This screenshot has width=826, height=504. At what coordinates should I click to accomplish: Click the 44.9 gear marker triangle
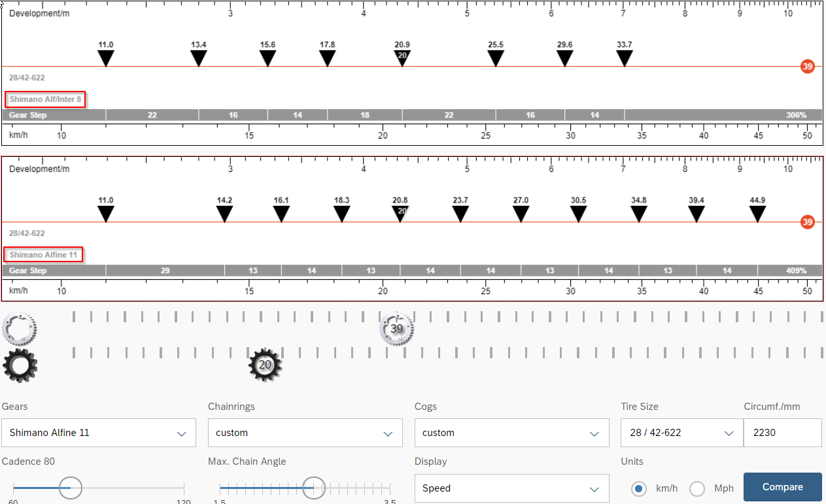(757, 214)
